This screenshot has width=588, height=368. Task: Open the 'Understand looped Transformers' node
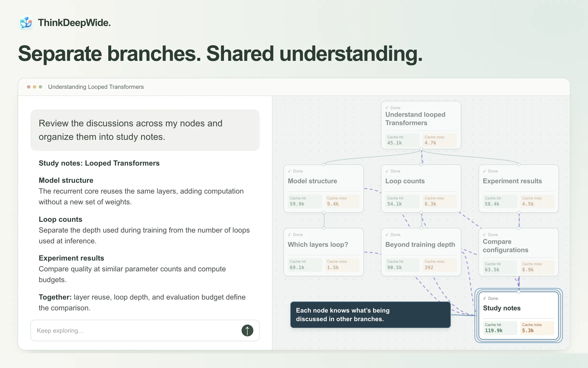tap(421, 125)
